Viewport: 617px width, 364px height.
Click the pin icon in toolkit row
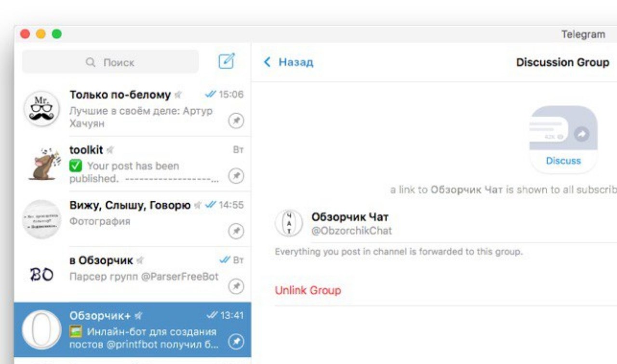(236, 176)
